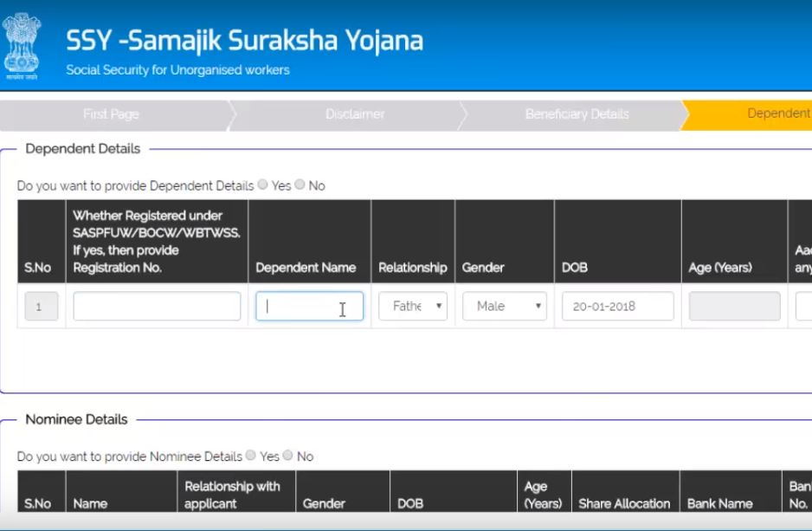Click the Share Allocation column header
Screen dimensions: 812x531
pos(623,503)
